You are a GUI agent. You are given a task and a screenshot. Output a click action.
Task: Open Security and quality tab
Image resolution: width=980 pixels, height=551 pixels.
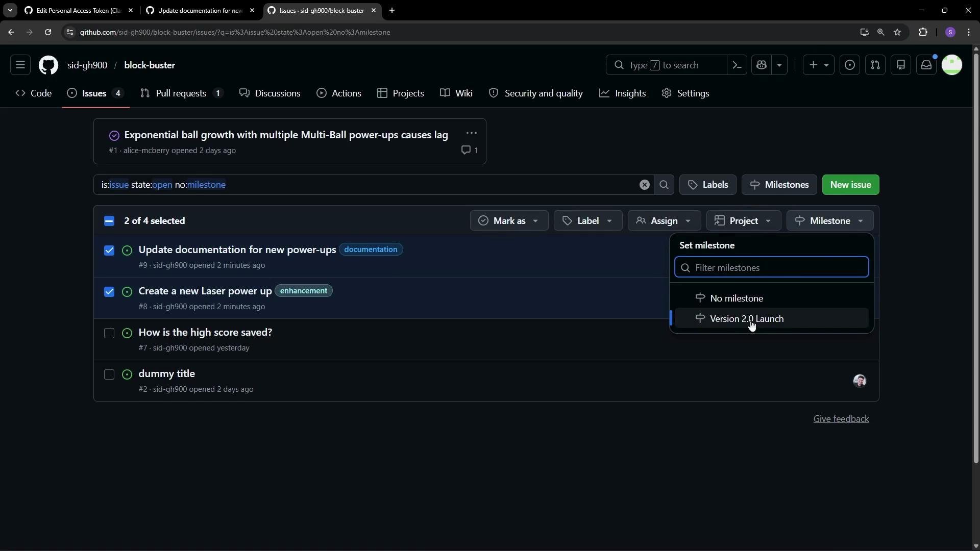coord(536,93)
